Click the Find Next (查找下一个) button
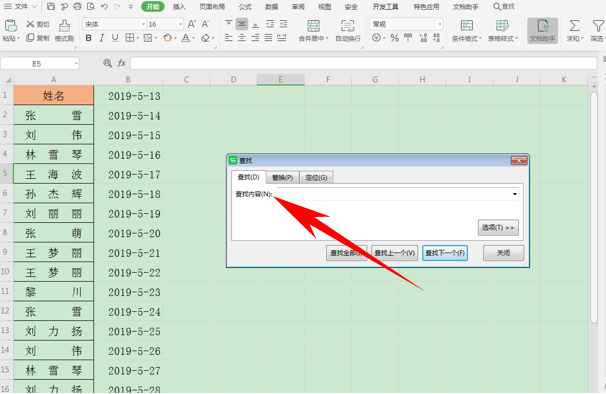The width and height of the screenshot is (606, 394). [445, 253]
